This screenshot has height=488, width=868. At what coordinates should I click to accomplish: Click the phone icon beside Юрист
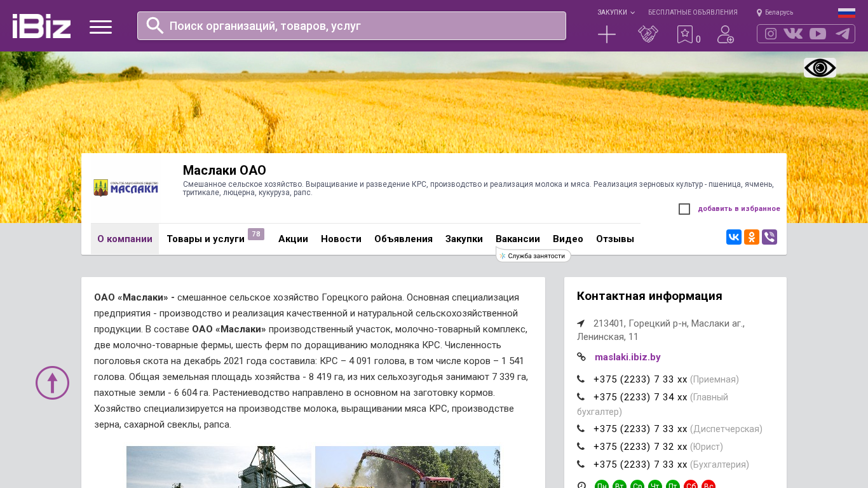(581, 447)
